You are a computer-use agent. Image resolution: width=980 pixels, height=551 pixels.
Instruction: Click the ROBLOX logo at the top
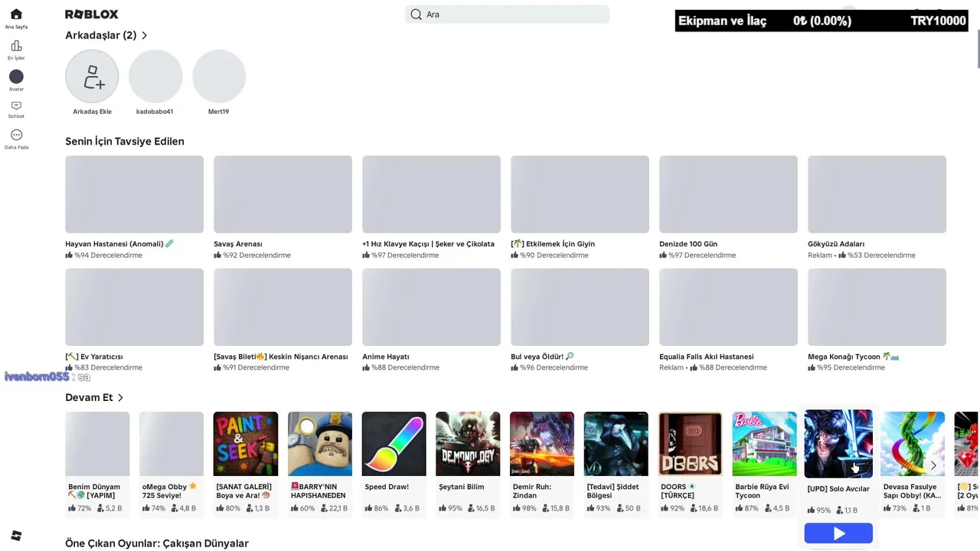pos(92,14)
